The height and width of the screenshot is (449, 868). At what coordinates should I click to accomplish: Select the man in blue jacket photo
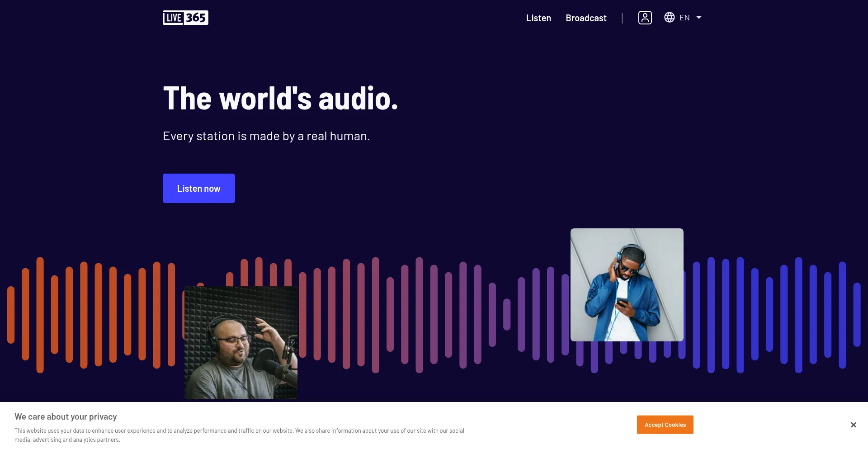click(x=627, y=284)
